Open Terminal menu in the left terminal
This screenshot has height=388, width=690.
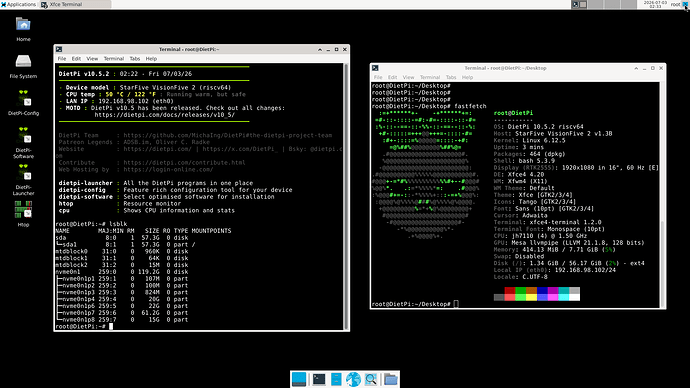click(114, 59)
